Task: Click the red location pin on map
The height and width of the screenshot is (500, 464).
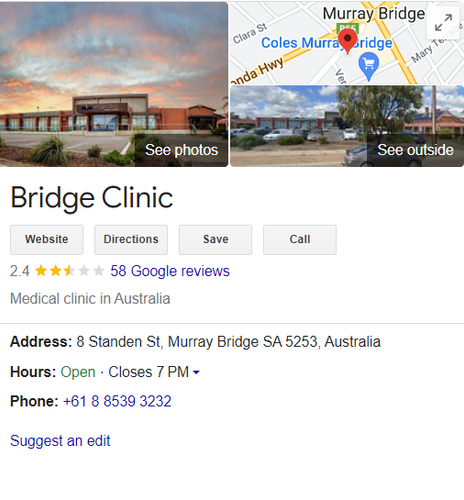Action: coord(348,41)
